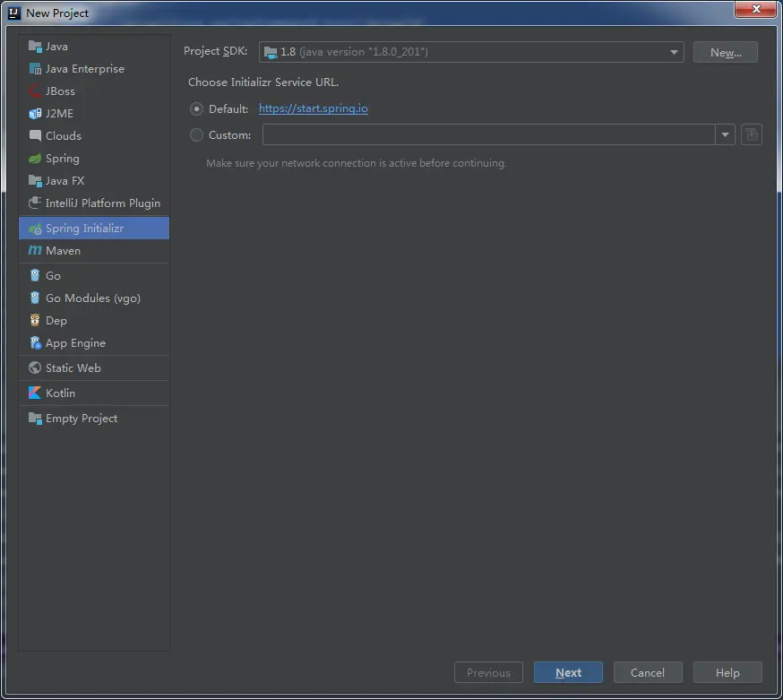Image resolution: width=783 pixels, height=700 pixels.
Task: Expand the Custom URL history dropdown arrow
Action: (x=725, y=134)
